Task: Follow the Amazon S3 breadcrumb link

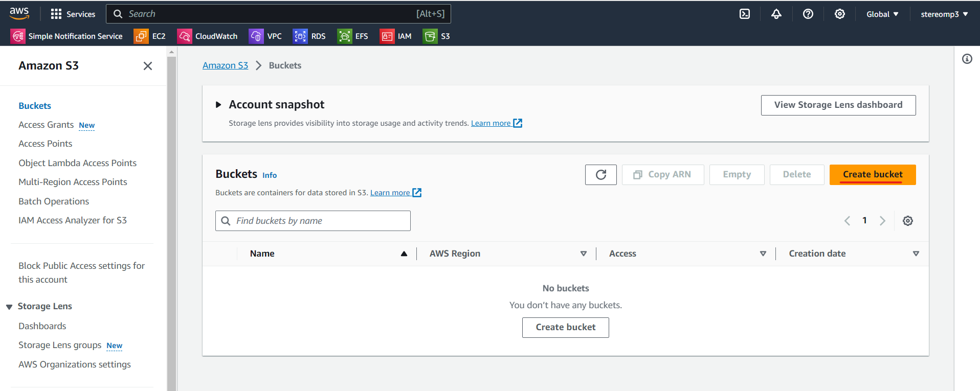Action: click(225, 65)
